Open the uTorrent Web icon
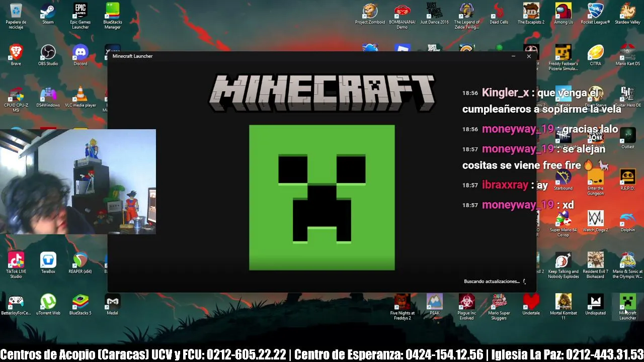 [x=48, y=305]
